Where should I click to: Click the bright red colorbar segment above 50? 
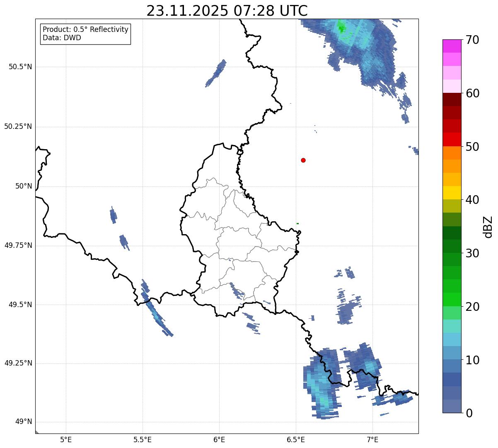(452, 140)
